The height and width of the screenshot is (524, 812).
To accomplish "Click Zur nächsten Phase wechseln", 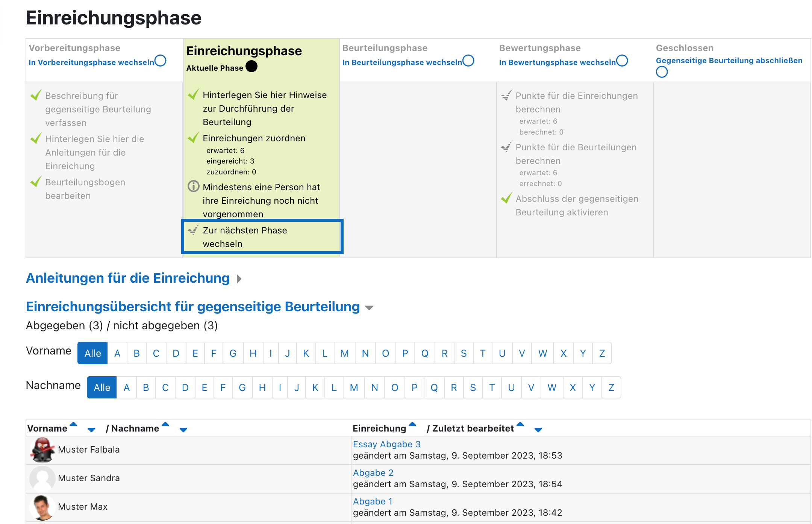I will [x=245, y=237].
